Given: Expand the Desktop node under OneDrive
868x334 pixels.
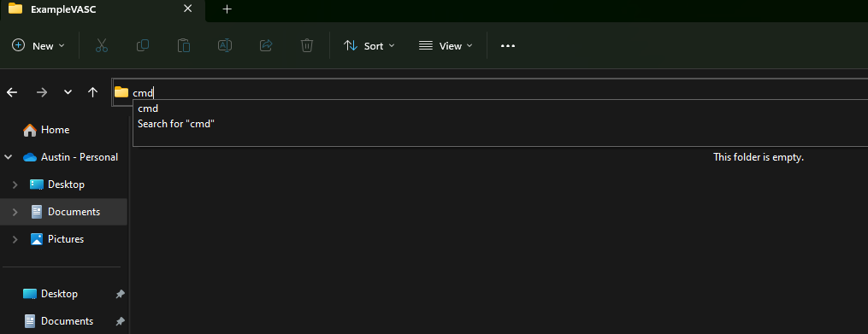Looking at the screenshot, I should coord(15,185).
